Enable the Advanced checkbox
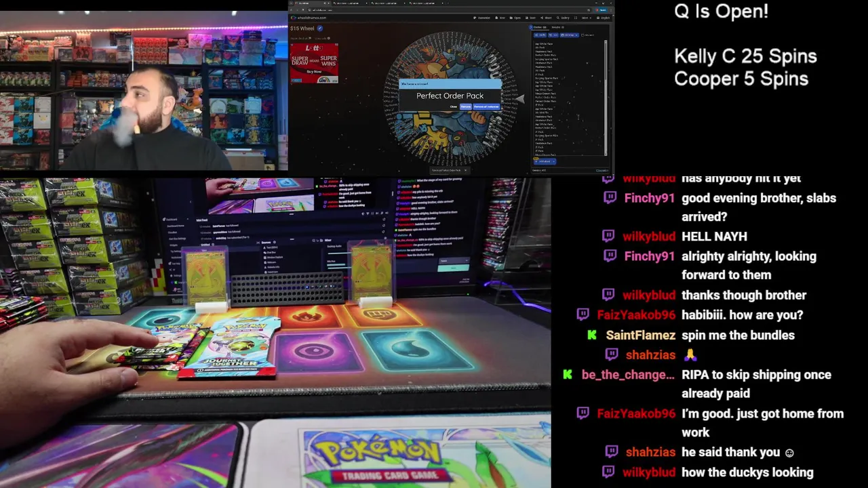 pos(583,35)
